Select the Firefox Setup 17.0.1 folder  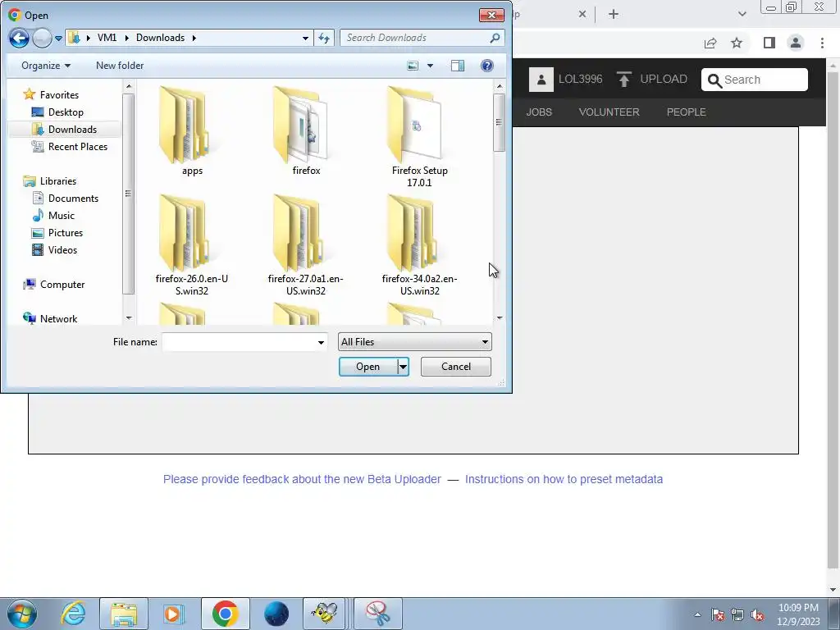pyautogui.click(x=419, y=137)
